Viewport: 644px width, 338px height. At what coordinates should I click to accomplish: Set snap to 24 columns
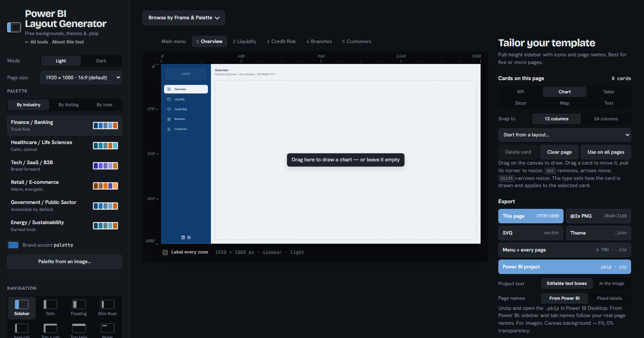(606, 119)
